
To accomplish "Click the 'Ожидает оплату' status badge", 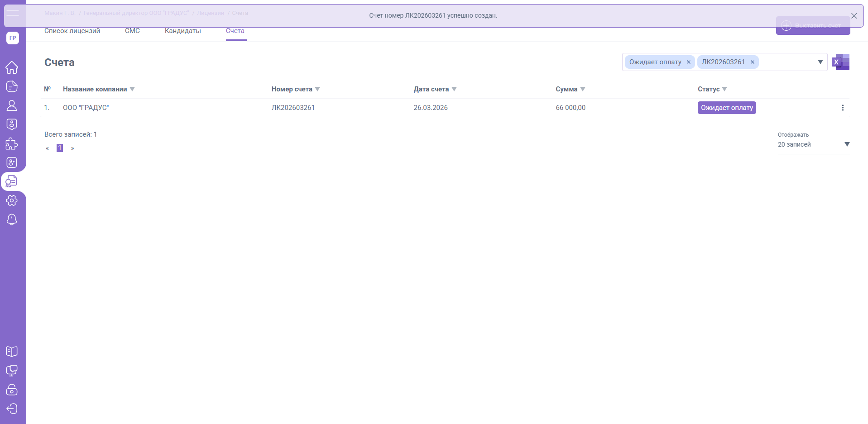I will (727, 108).
